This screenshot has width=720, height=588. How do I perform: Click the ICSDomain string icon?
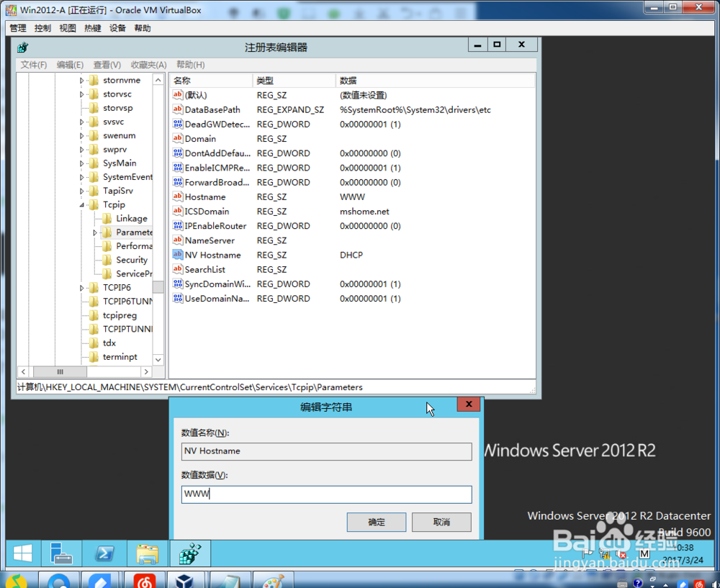178,211
